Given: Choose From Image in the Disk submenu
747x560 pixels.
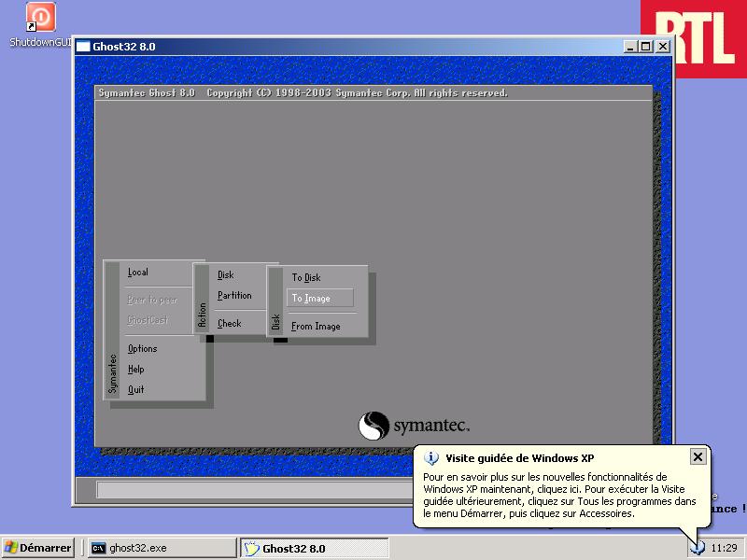Looking at the screenshot, I should 316,326.
